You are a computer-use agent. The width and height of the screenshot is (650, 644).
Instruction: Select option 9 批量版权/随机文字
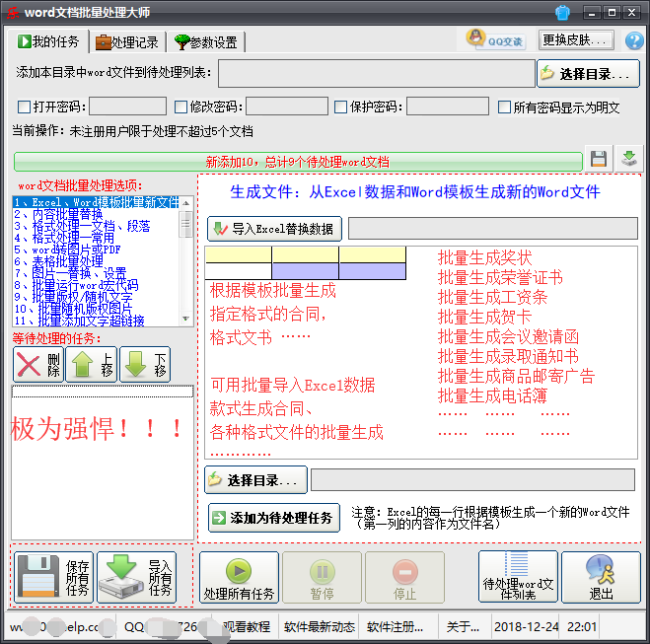(96, 297)
